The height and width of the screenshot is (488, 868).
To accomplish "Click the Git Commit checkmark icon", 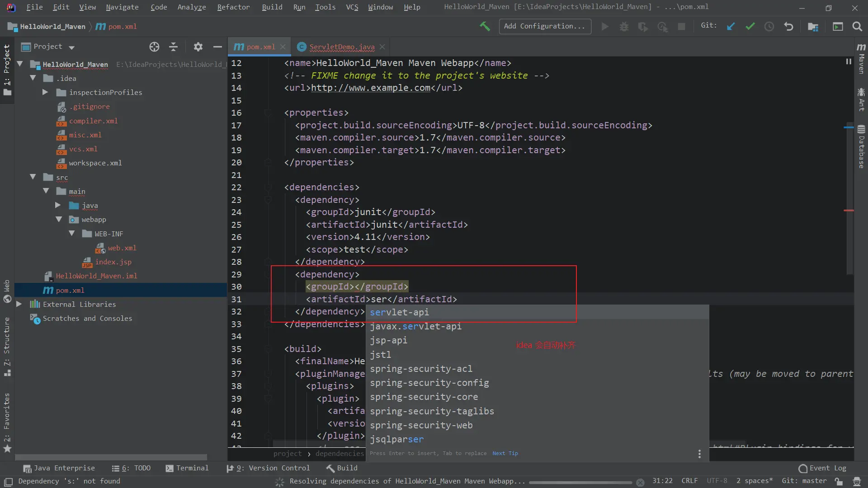I will (x=750, y=27).
